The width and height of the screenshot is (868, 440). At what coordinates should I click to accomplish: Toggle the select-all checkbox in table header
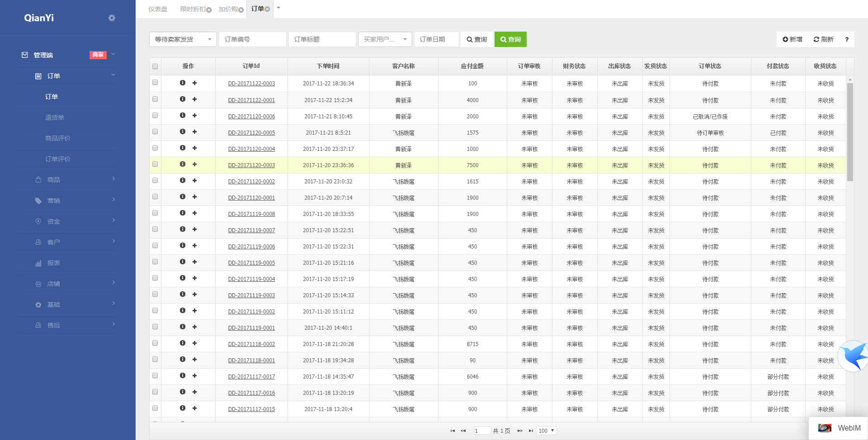coord(155,66)
